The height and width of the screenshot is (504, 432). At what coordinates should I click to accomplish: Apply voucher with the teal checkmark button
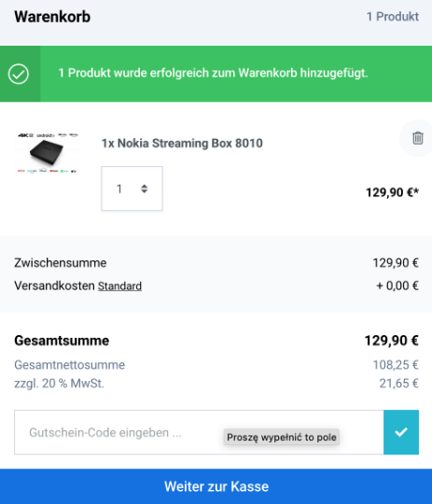[x=401, y=432]
